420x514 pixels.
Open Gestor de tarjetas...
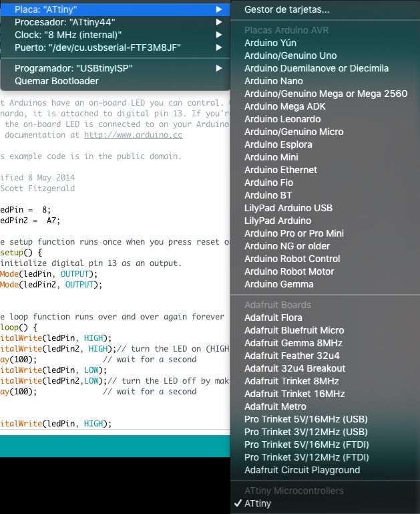[x=286, y=9]
